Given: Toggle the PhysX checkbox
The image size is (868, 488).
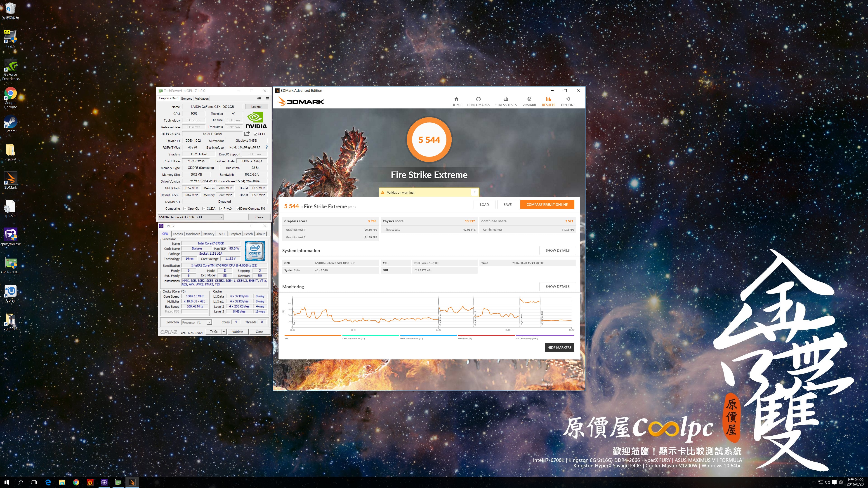Looking at the screenshot, I should (x=221, y=209).
